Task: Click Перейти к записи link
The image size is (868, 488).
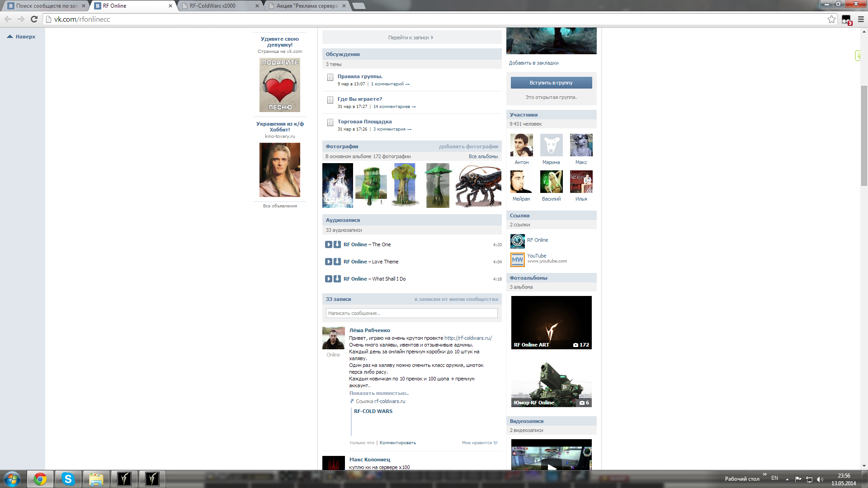Action: click(410, 38)
